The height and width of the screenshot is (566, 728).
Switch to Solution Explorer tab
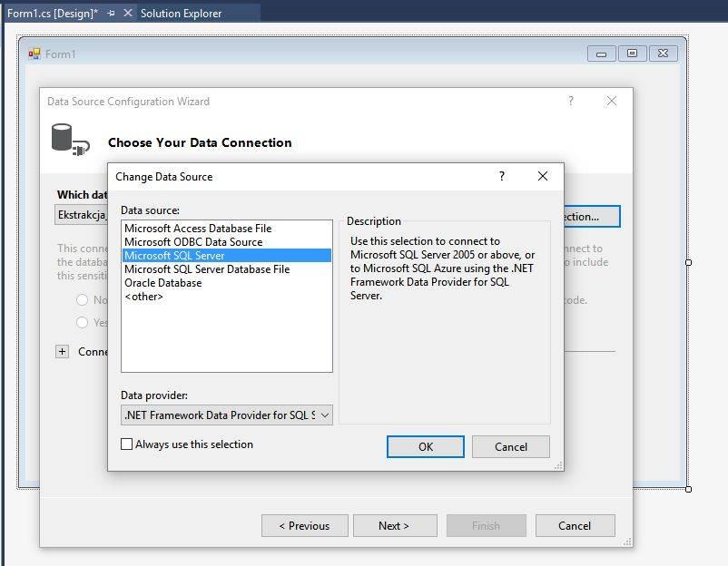coord(181,14)
